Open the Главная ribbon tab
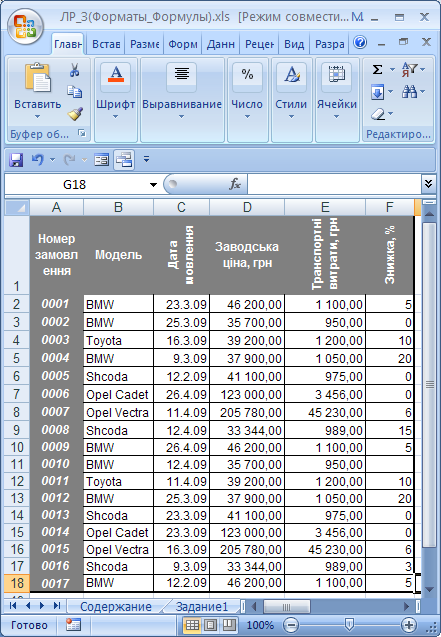 pyautogui.click(x=68, y=44)
